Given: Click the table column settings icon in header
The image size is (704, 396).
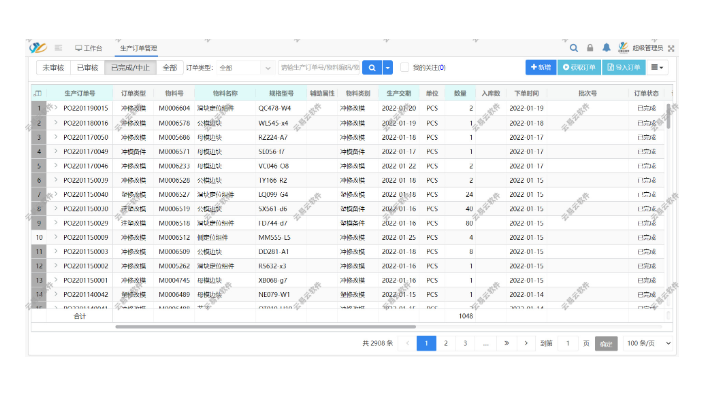Looking at the screenshot, I should click(x=38, y=93).
